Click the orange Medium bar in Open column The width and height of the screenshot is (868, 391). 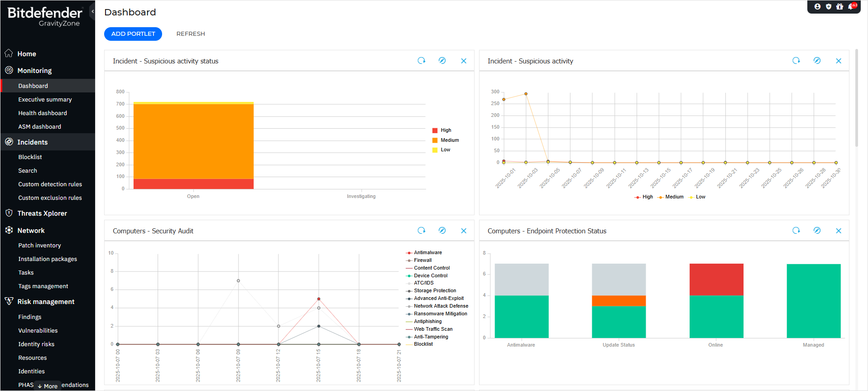pos(193,141)
